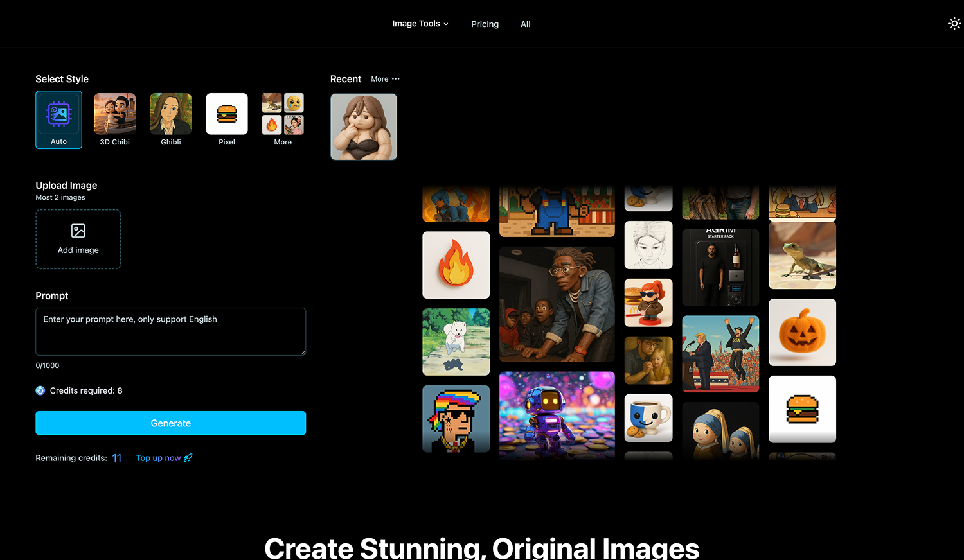The width and height of the screenshot is (964, 560).
Task: View the carved pumpkin image in the gallery
Action: click(x=802, y=332)
